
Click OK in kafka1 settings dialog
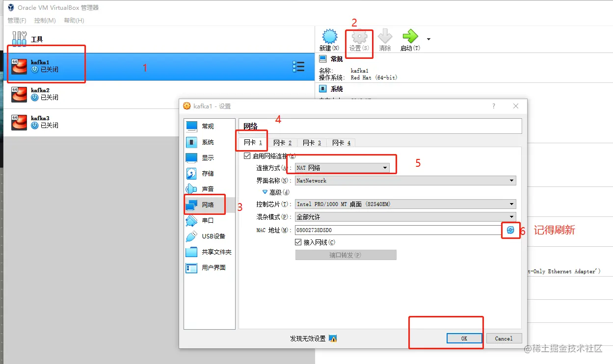coord(464,338)
